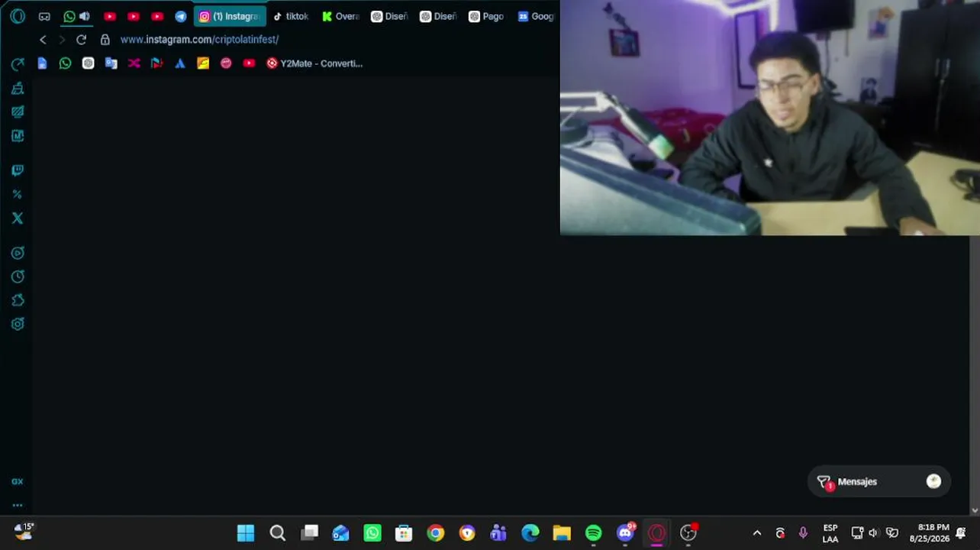Viewport: 980px width, 550px height.
Task: Open Google Chrome from the taskbar
Action: [436, 533]
